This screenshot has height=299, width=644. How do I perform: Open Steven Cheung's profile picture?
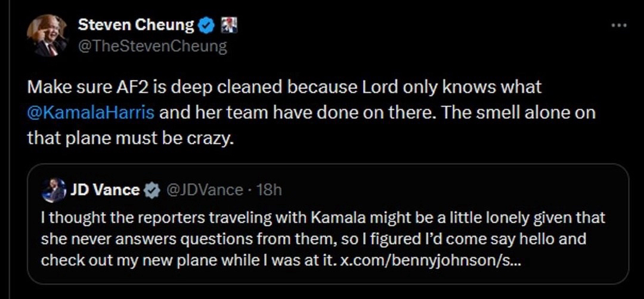point(47,35)
